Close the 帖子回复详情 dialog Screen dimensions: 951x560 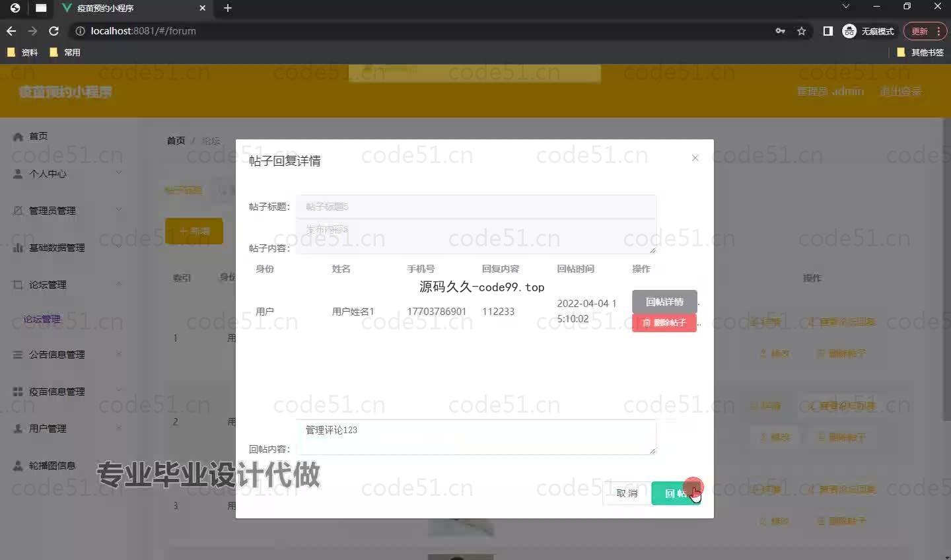click(x=695, y=158)
